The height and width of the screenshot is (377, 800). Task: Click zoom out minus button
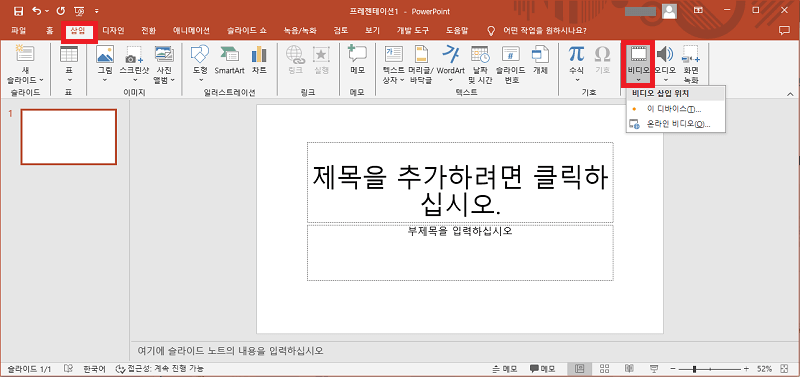pyautogui.click(x=673, y=368)
